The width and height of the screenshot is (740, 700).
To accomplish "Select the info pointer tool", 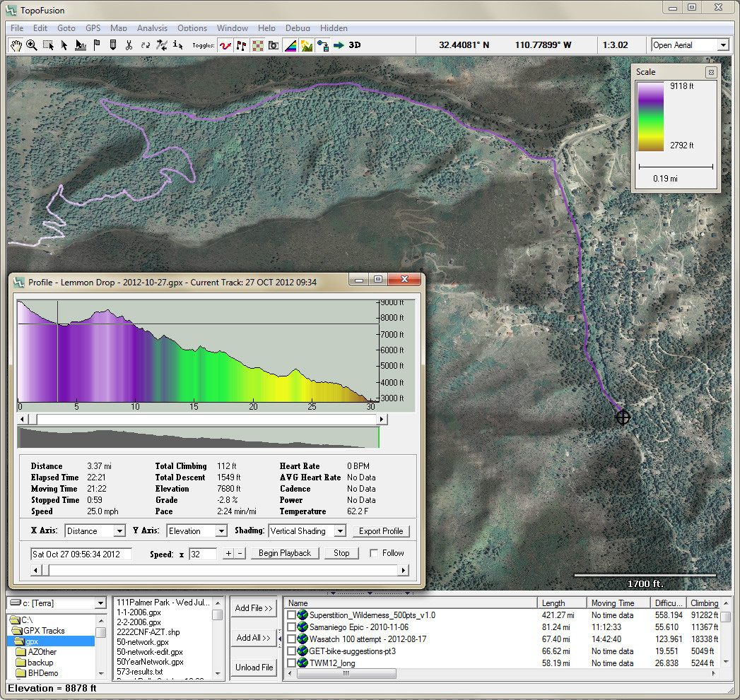I will coord(177,45).
